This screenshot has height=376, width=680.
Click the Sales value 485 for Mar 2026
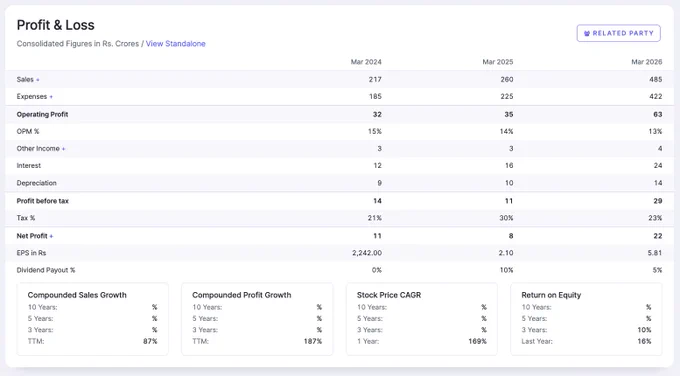[656, 79]
